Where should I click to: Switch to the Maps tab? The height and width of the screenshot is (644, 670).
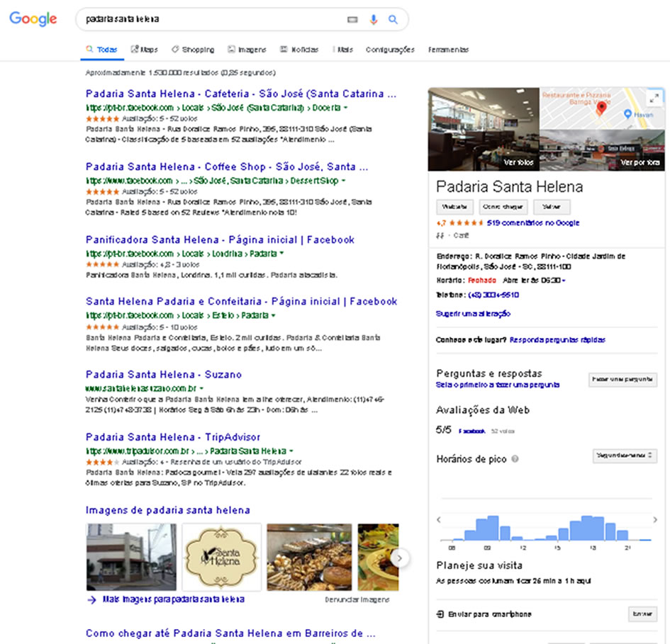[x=145, y=50]
